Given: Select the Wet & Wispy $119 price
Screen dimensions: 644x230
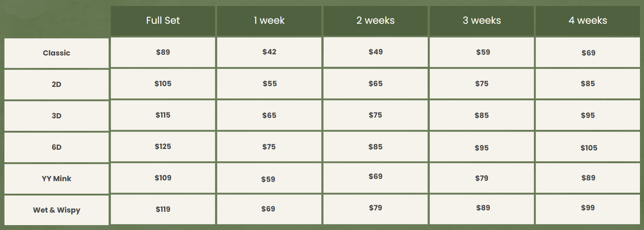Looking at the screenshot, I should (x=163, y=209).
